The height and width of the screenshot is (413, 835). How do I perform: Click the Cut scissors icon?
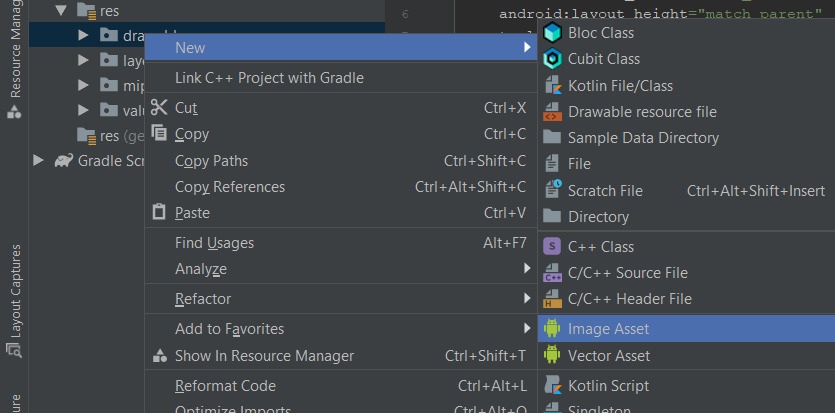pos(159,107)
